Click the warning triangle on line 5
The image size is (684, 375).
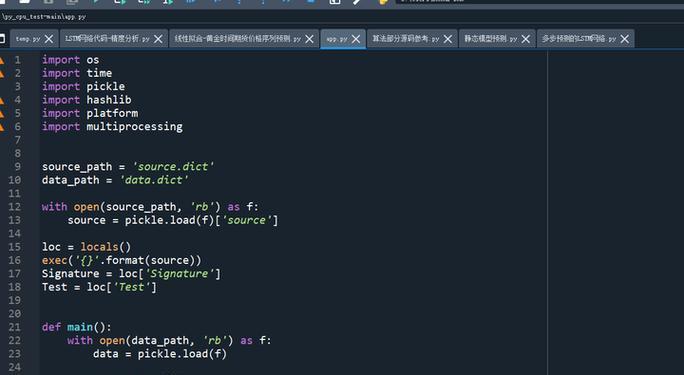pos(2,114)
